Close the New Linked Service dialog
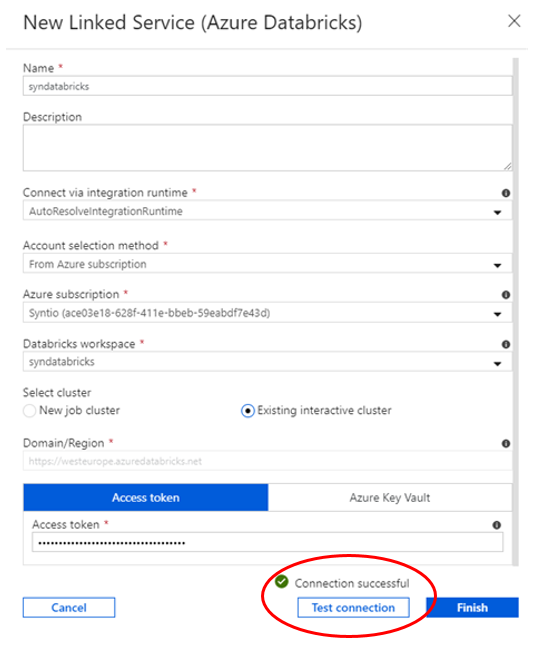546x652 pixels. (x=514, y=21)
